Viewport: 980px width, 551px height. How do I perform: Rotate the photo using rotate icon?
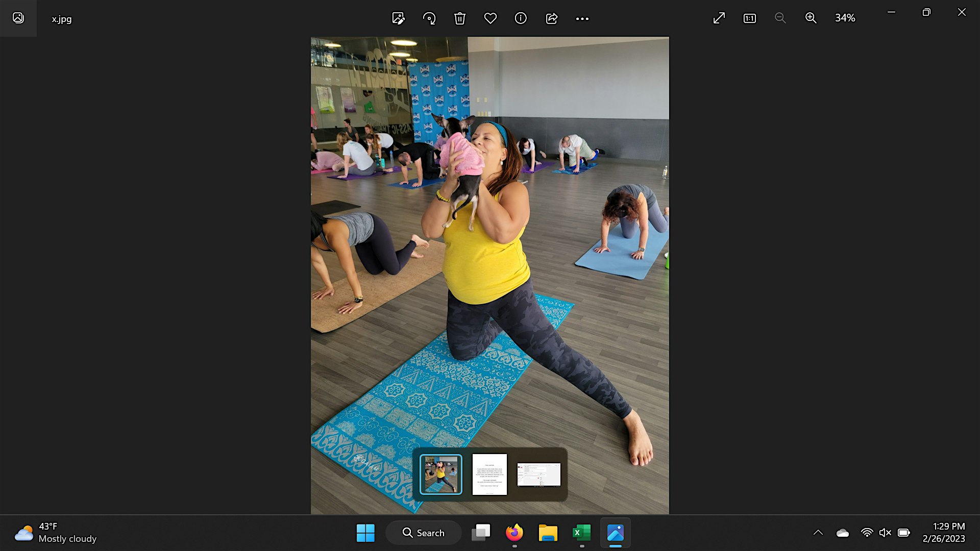coord(429,18)
